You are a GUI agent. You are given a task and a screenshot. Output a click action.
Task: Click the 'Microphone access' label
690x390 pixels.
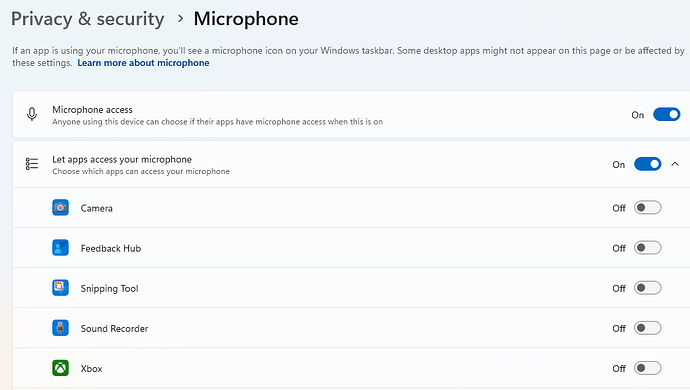click(x=92, y=110)
